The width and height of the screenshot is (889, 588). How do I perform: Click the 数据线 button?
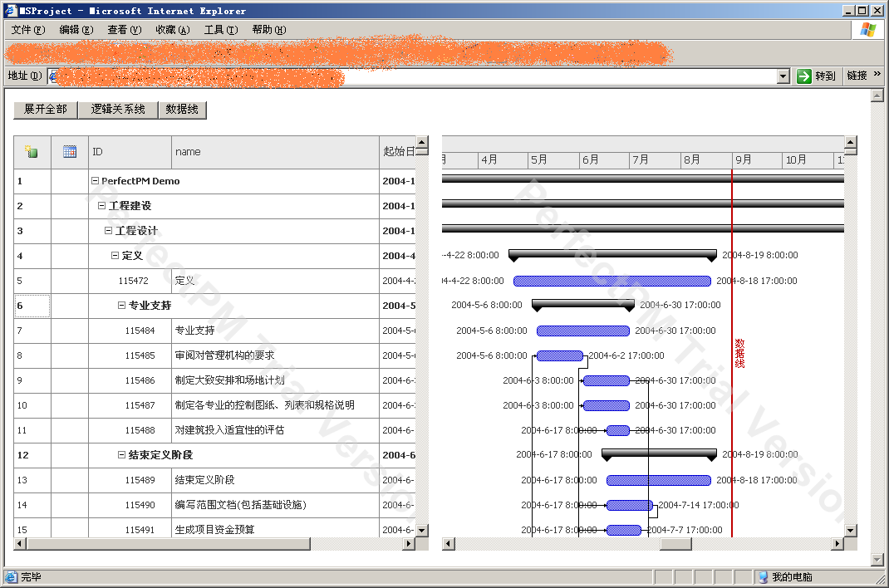[x=182, y=110]
